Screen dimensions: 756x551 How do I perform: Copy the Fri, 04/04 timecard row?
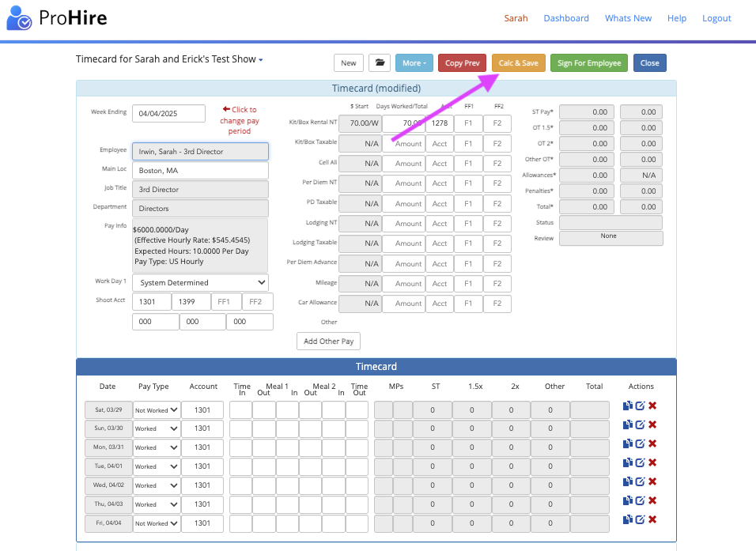pos(627,519)
